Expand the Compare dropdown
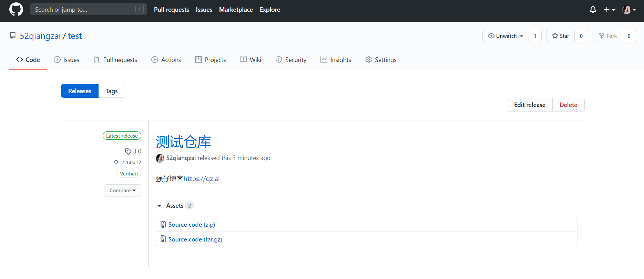Image resolution: width=644 pixels, height=279 pixels. click(122, 191)
